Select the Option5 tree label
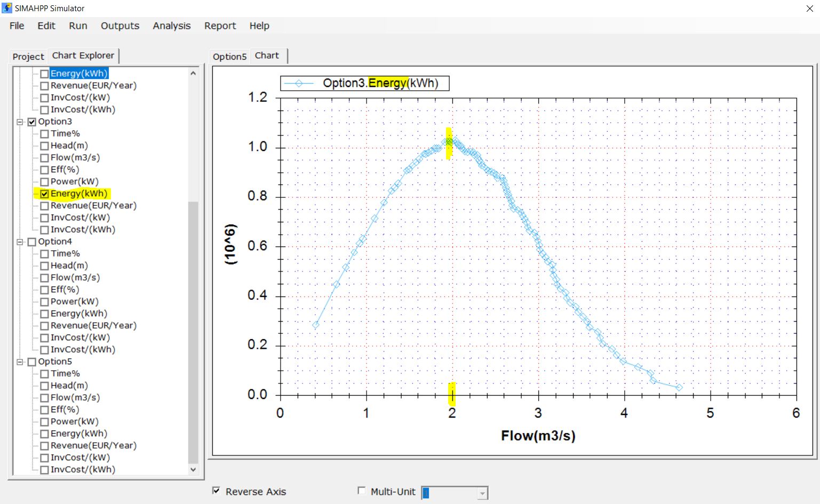 click(x=55, y=362)
